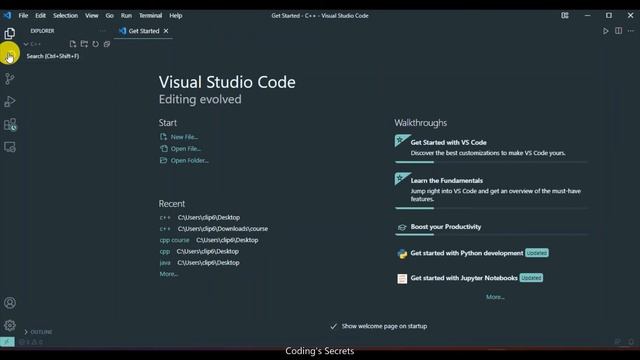This screenshot has width=640, height=360.
Task: Open the Selection menu
Action: point(65,16)
